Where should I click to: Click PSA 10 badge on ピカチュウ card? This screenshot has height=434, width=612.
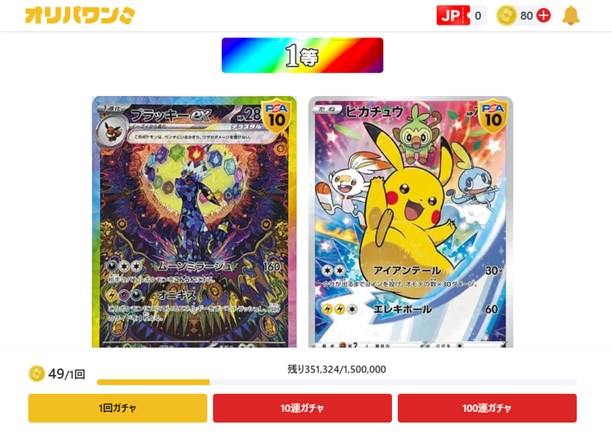tap(493, 116)
